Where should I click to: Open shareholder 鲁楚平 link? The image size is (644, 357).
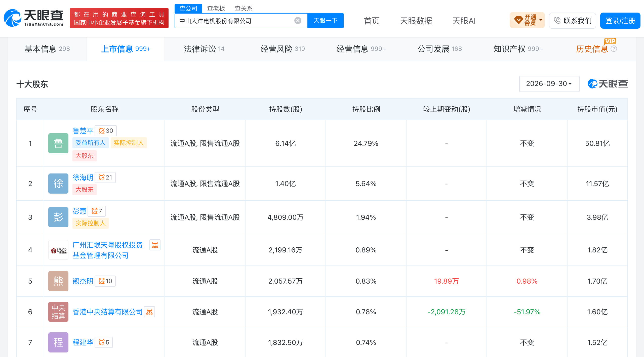(83, 131)
